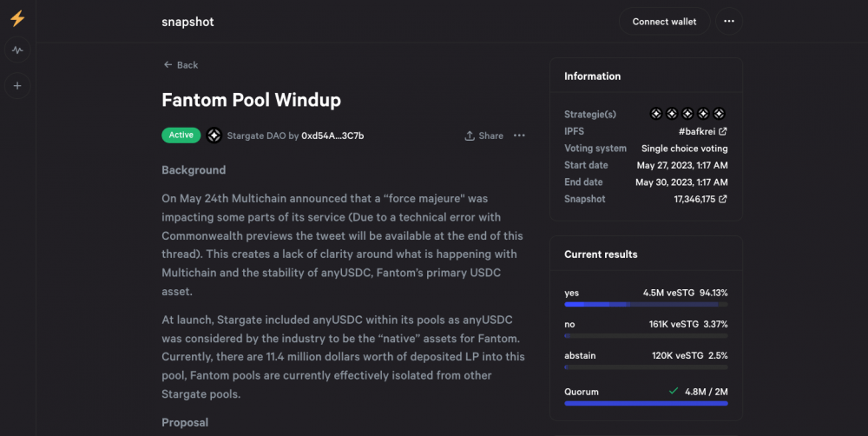Click the Background heading
The image size is (868, 436).
tap(194, 170)
